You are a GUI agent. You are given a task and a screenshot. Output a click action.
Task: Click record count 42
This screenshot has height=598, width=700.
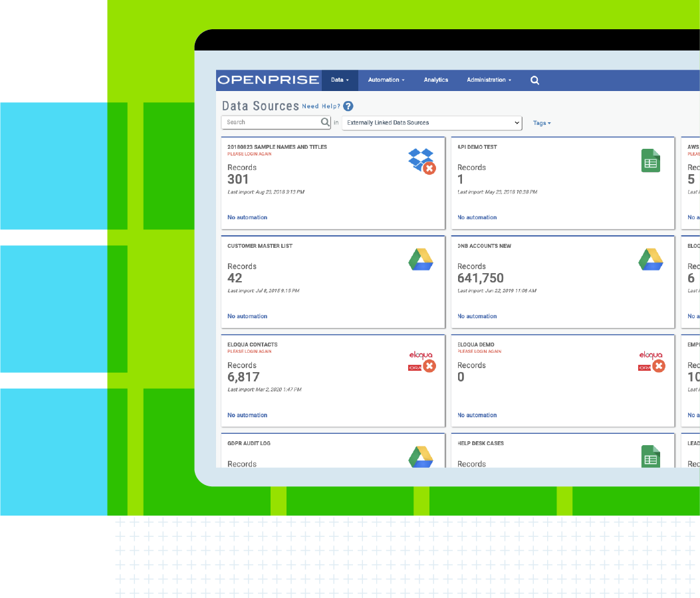235,278
